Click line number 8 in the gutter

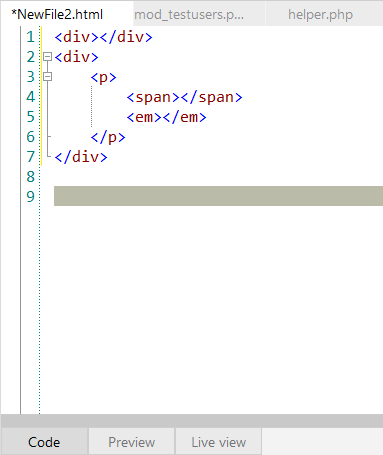coord(31,177)
